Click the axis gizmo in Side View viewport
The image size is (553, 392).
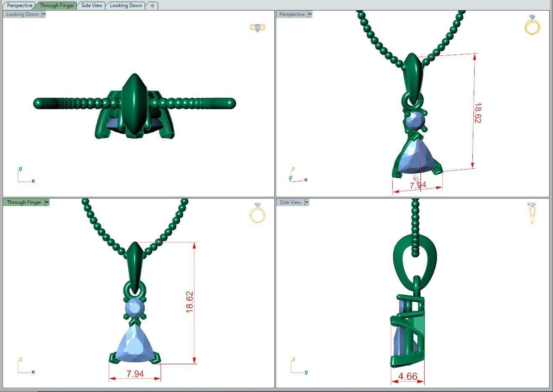299,366
